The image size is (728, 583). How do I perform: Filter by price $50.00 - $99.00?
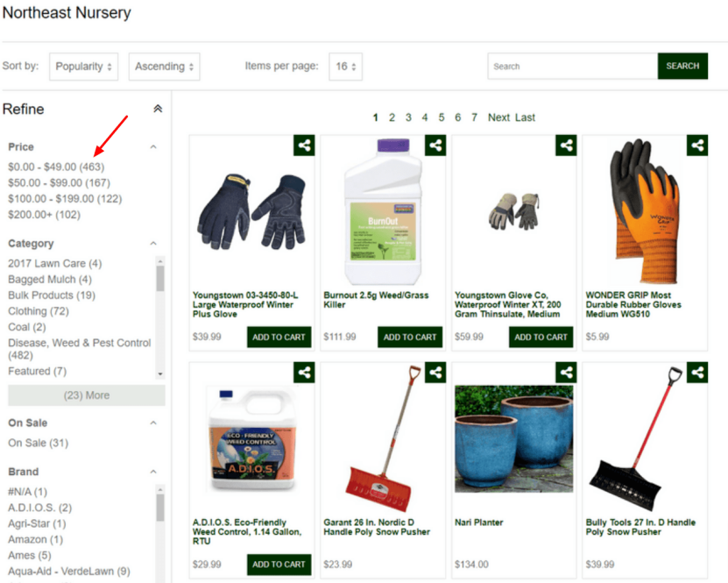pos(59,182)
